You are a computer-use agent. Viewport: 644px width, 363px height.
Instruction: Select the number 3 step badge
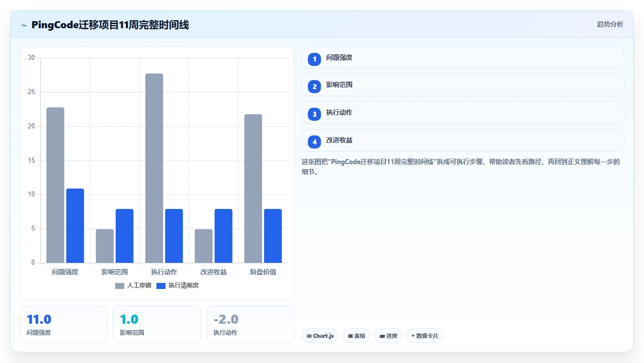pyautogui.click(x=314, y=114)
